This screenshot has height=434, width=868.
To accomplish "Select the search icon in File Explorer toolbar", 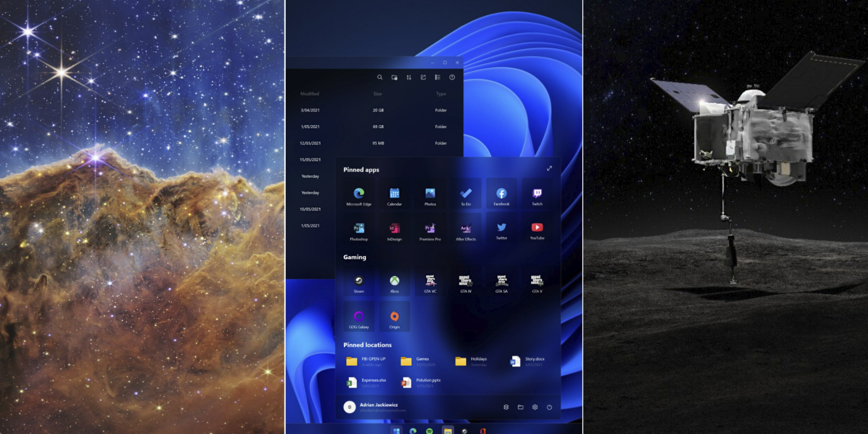I will [380, 77].
